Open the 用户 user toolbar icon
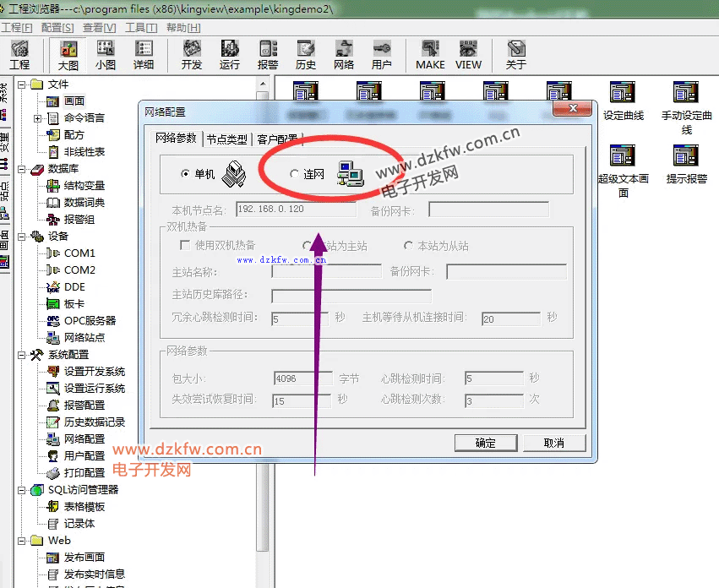The width and height of the screenshot is (719, 588). (382, 55)
